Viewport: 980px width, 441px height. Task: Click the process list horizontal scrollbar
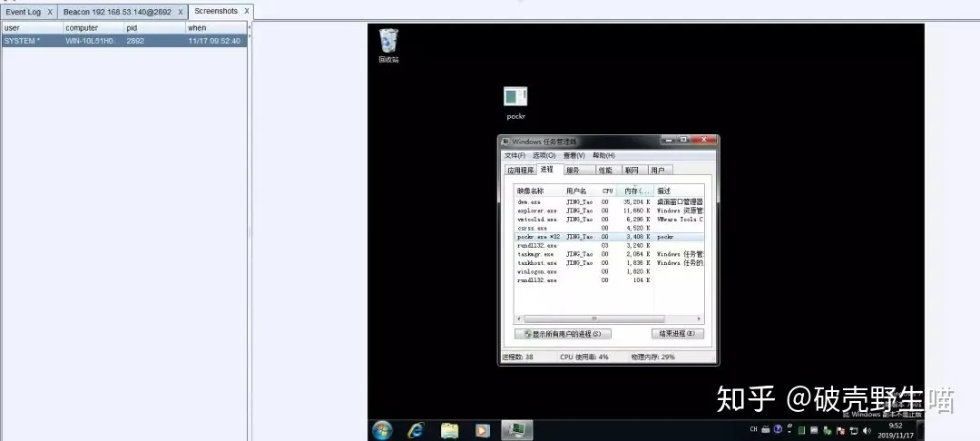(609, 318)
